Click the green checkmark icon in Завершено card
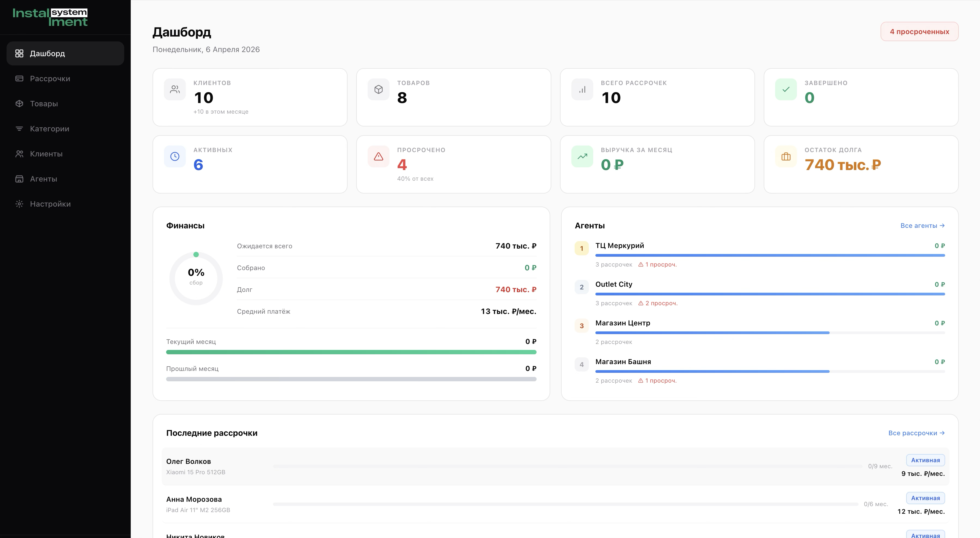 tap(786, 89)
